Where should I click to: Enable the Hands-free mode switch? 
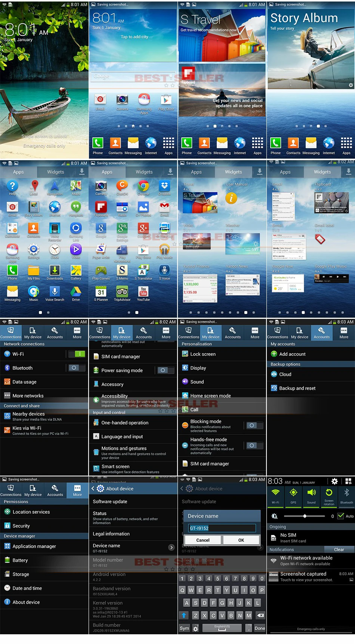click(x=254, y=445)
